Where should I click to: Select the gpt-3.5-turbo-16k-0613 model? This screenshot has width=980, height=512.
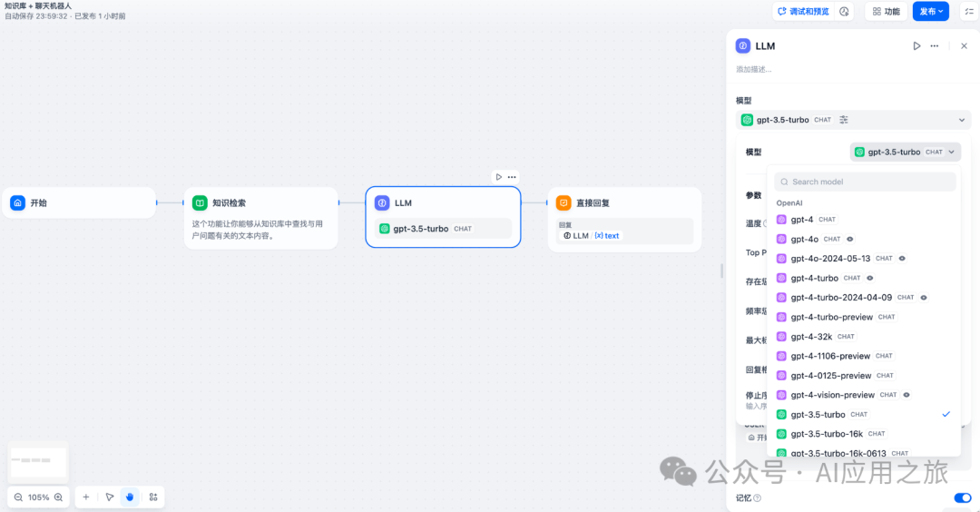863,453
